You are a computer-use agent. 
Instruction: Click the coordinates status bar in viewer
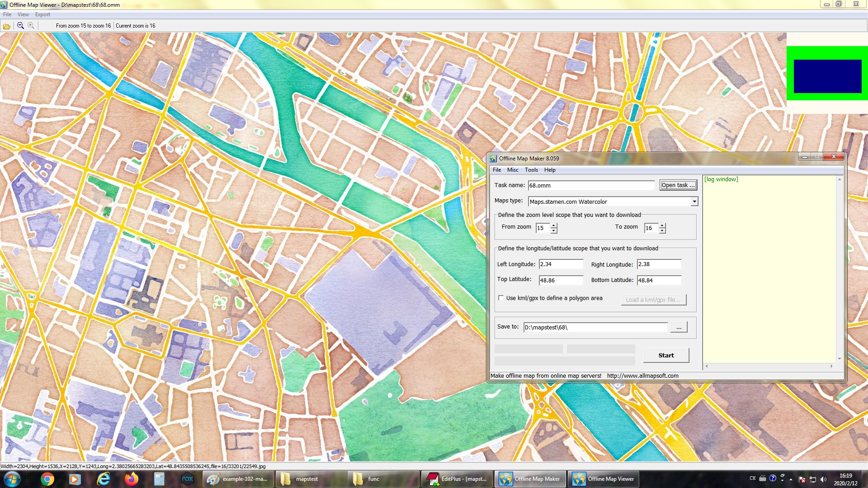[x=133, y=466]
